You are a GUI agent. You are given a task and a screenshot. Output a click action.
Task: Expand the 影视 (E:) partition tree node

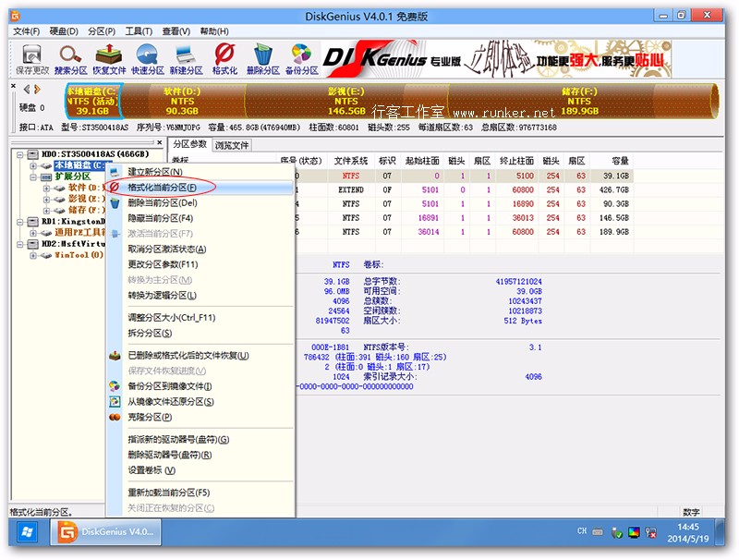click(46, 199)
